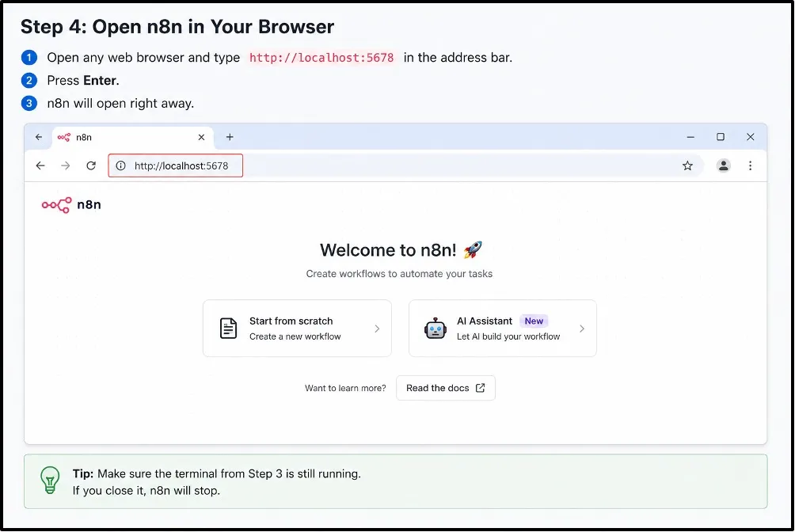The width and height of the screenshot is (795, 532).
Task: Open a new tab with plus button
Action: click(x=230, y=137)
